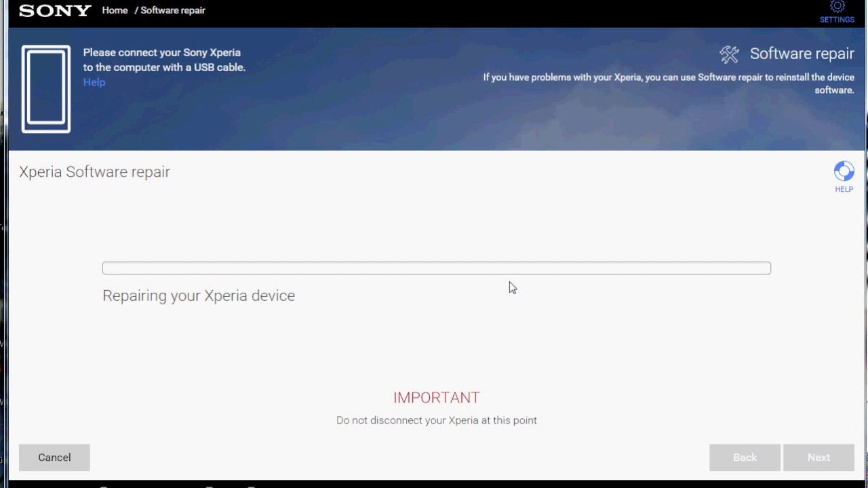This screenshot has height=488, width=868.
Task: Go to Home in the breadcrumb
Action: [115, 10]
